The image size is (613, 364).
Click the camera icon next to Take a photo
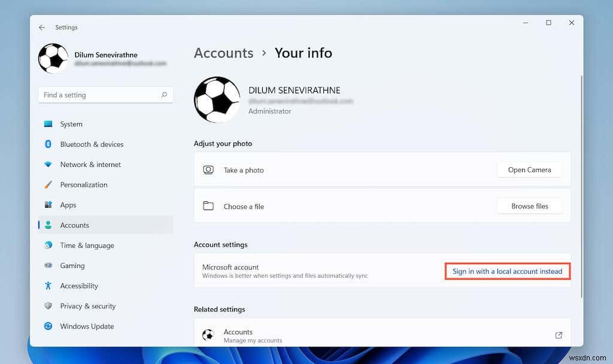208,170
